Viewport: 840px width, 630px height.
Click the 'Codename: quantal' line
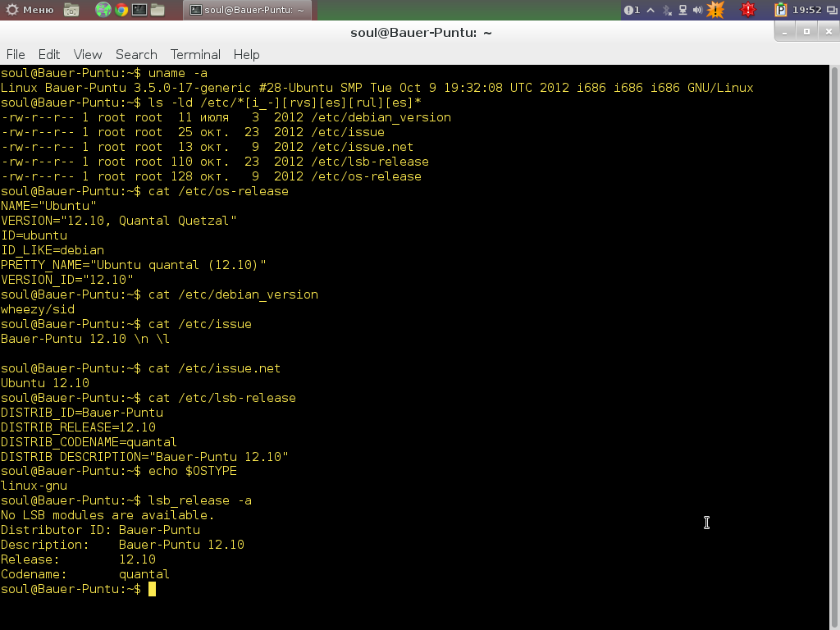tap(85, 574)
